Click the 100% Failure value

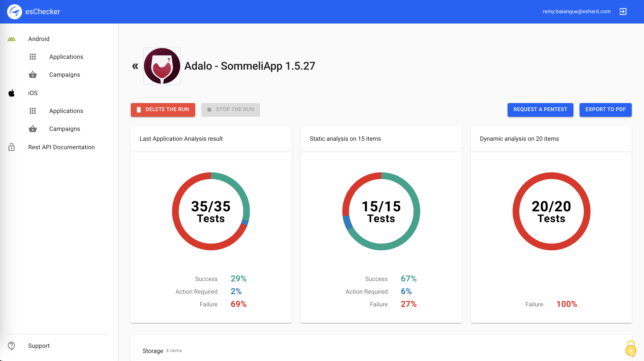pyautogui.click(x=567, y=304)
